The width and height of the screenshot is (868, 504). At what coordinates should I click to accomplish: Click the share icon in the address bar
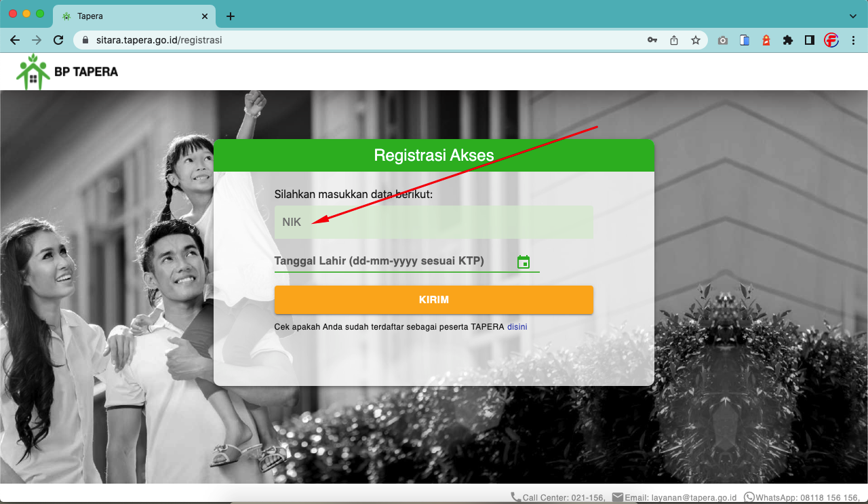pos(673,40)
